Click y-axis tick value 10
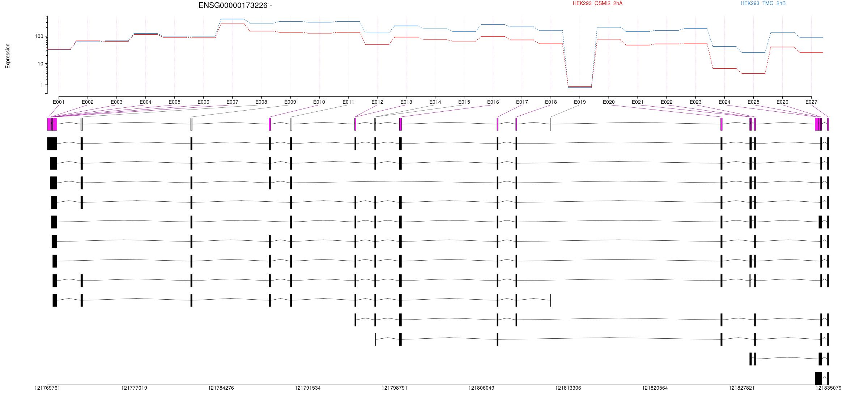Screen dimensions: 868x394 [x=41, y=64]
